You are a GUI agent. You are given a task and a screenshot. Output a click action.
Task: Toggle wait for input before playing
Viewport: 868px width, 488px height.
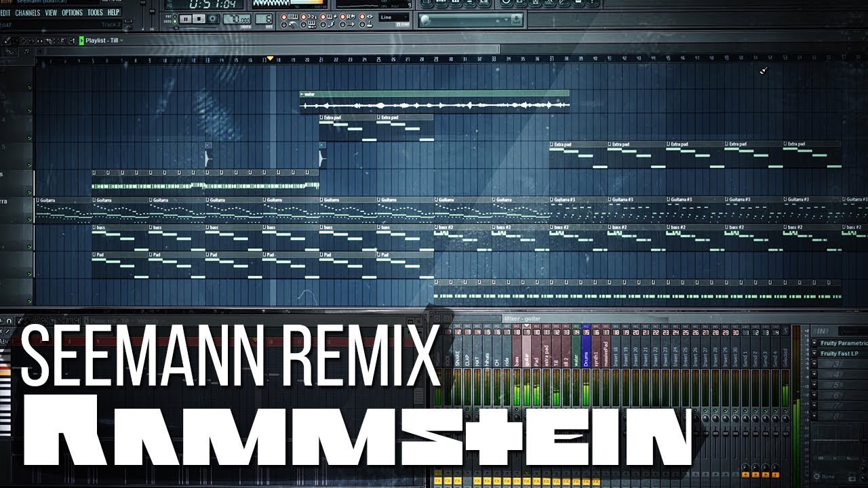[x=311, y=24]
